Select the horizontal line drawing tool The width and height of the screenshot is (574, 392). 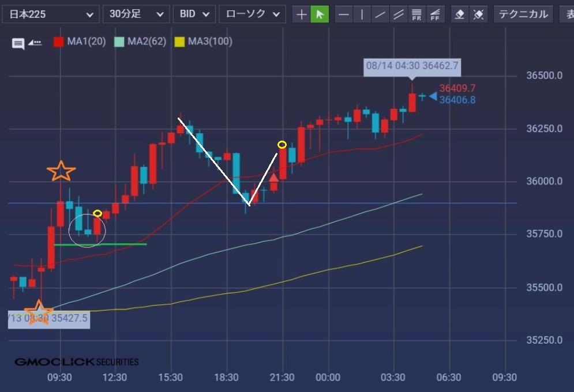(x=344, y=14)
